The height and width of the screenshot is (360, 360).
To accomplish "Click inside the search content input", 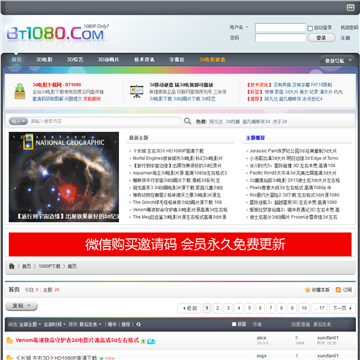I will pos(105,121).
